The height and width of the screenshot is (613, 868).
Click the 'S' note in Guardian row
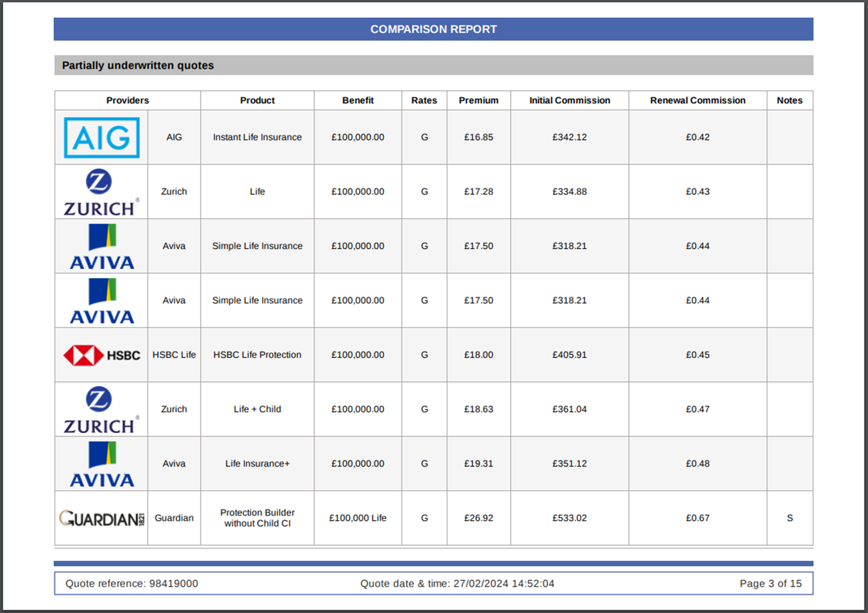coord(790,518)
